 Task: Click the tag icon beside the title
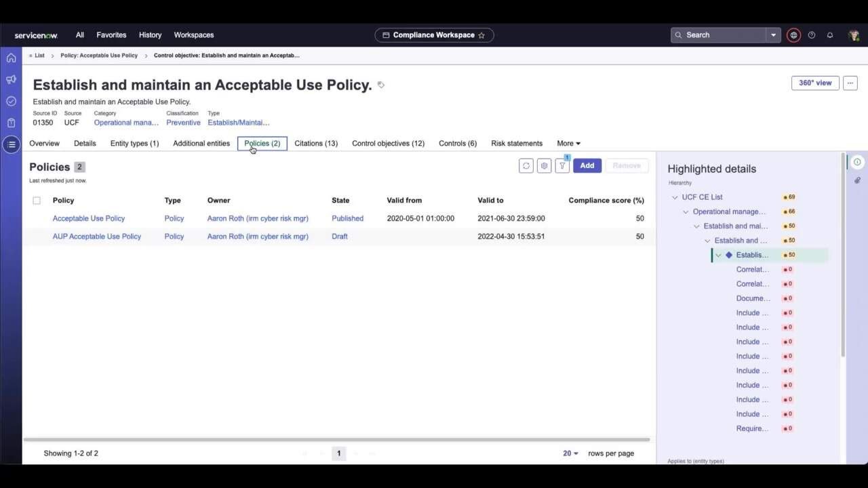pyautogui.click(x=381, y=85)
